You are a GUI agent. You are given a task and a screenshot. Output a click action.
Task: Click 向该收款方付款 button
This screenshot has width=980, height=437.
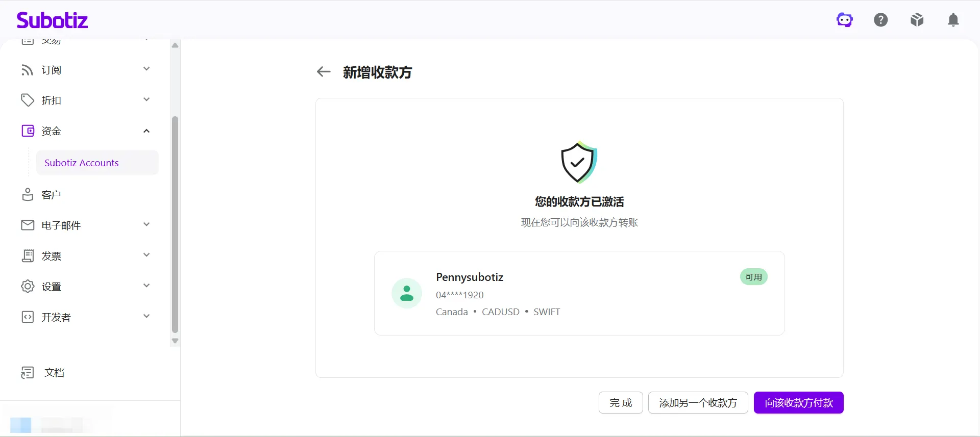[799, 403]
